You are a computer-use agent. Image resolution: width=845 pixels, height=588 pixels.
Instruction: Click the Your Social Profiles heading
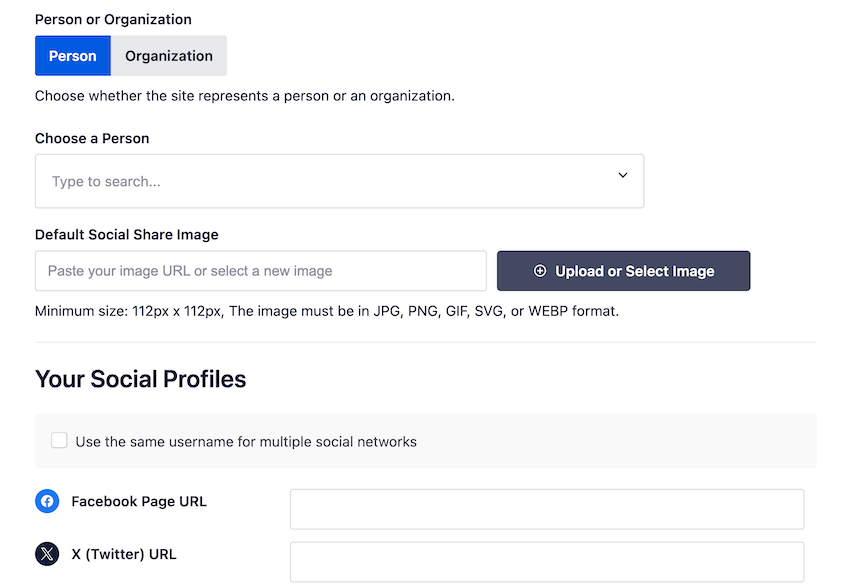coord(140,379)
